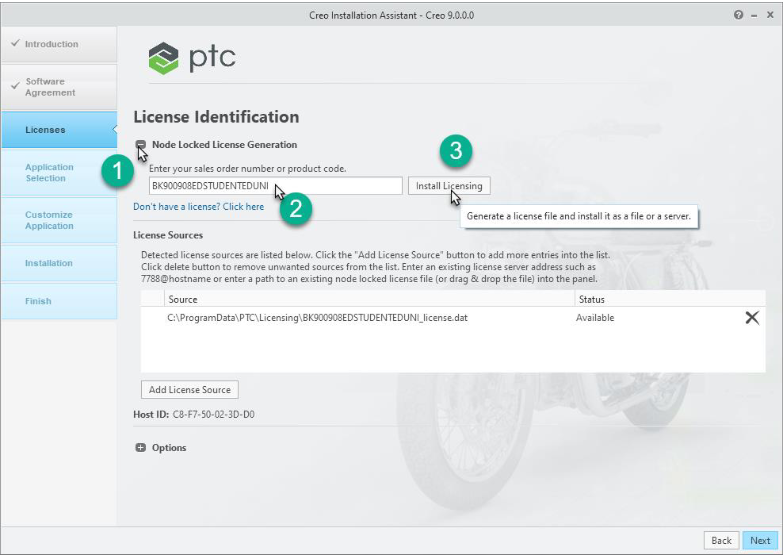Jump to the Finish step
Viewport: 784px width, 558px height.
click(59, 301)
